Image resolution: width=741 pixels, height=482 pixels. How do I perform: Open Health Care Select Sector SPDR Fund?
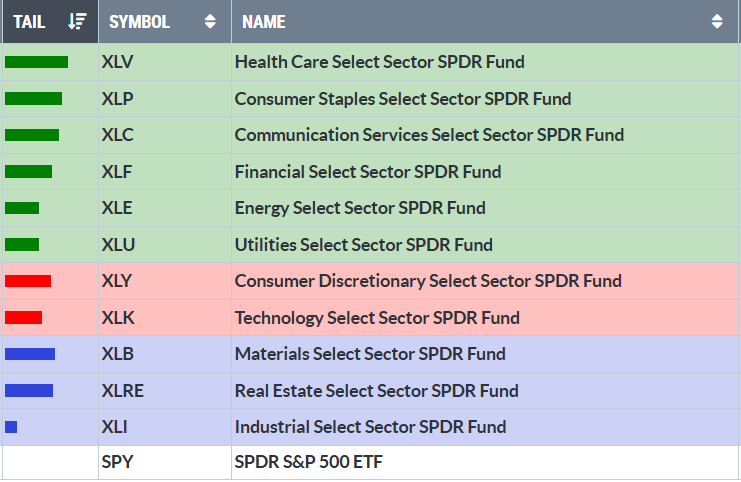pos(379,62)
